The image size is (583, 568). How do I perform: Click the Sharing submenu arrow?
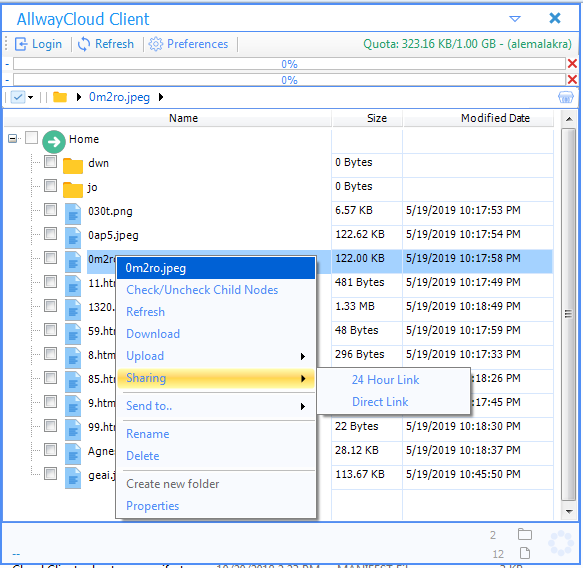point(303,378)
